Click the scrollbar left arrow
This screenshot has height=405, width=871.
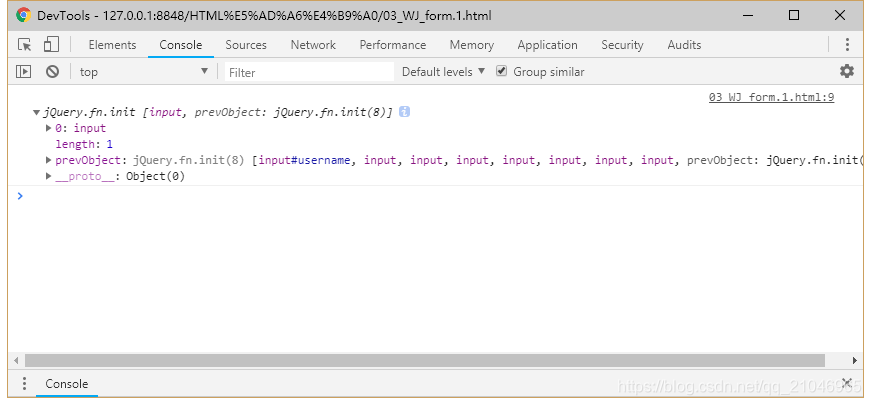16,361
